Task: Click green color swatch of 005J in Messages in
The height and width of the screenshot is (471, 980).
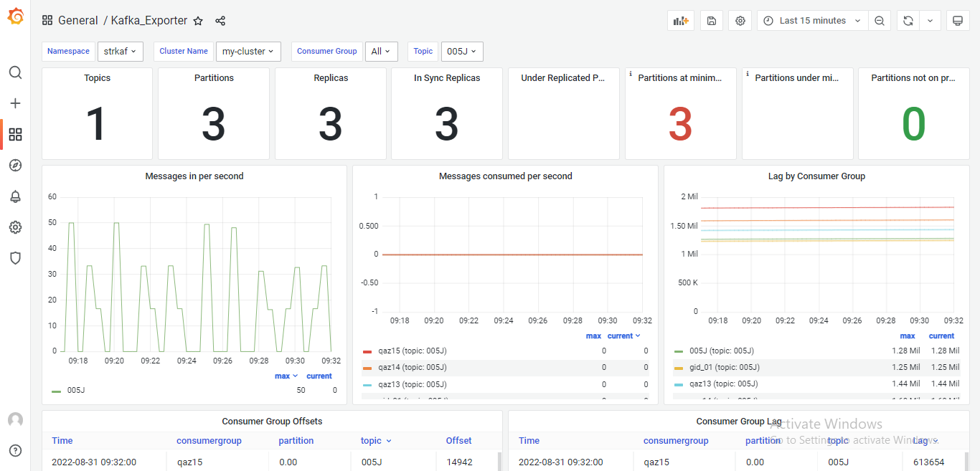Action: [x=56, y=391]
